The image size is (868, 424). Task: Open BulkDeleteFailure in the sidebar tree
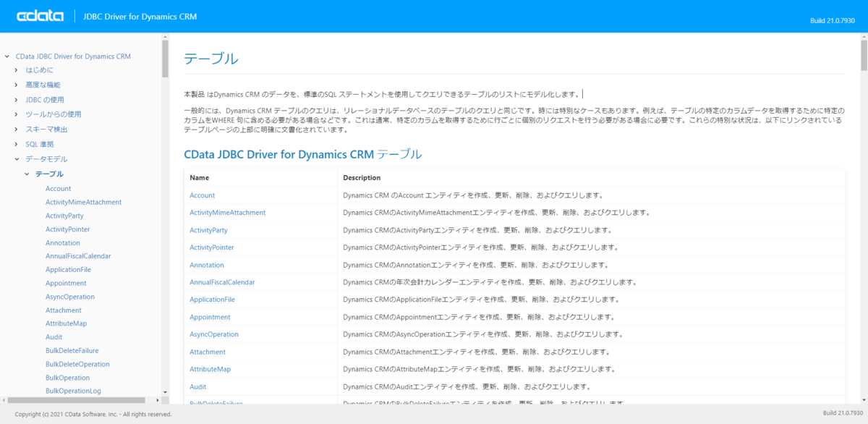point(72,351)
